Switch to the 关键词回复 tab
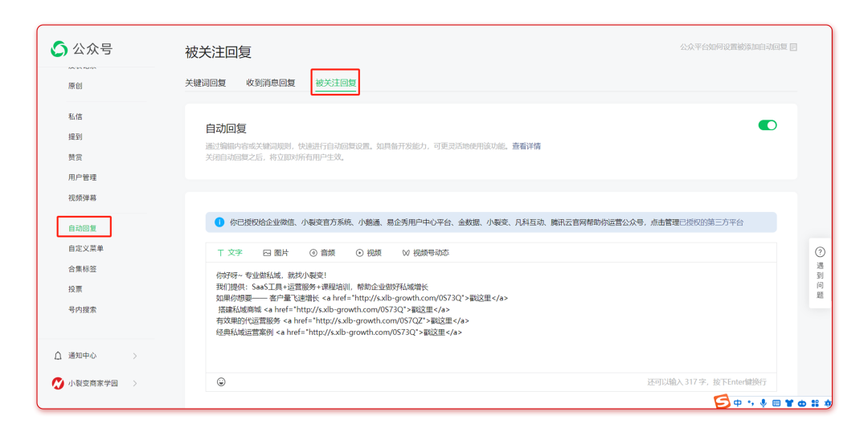The height and width of the screenshot is (432, 868). coord(206,83)
